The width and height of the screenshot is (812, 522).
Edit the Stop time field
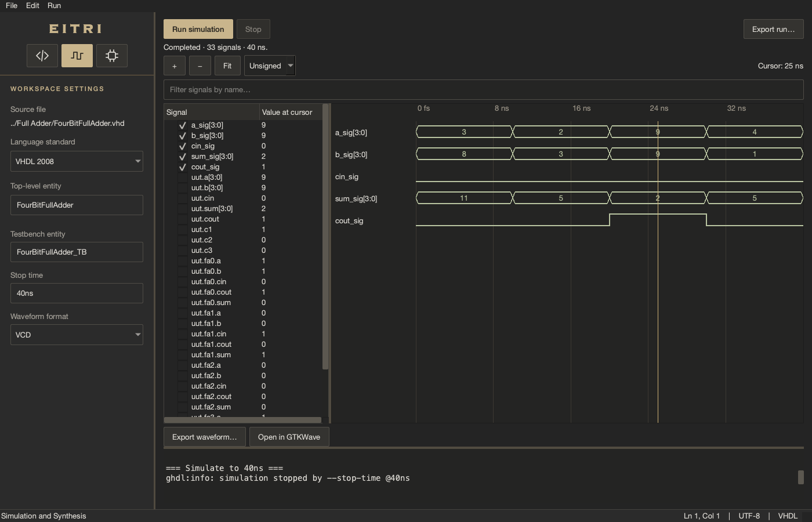[x=77, y=293]
